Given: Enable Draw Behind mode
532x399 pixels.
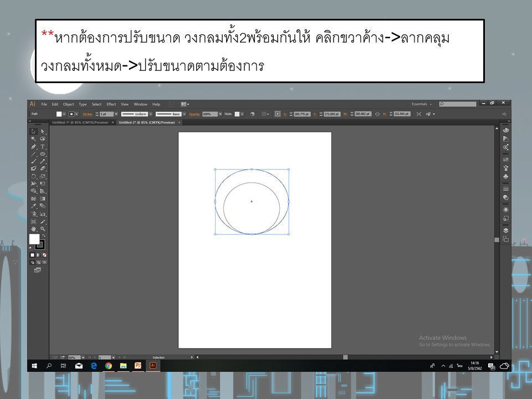Looking at the screenshot, I should 38,262.
